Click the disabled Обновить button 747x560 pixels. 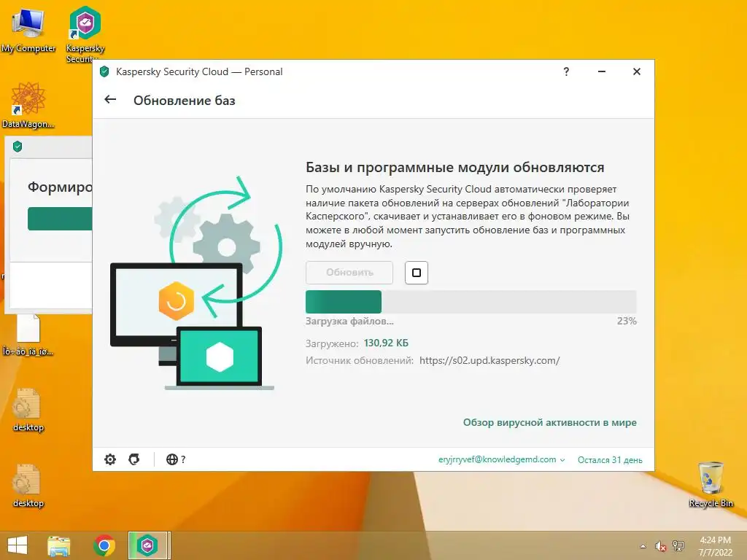[349, 273]
